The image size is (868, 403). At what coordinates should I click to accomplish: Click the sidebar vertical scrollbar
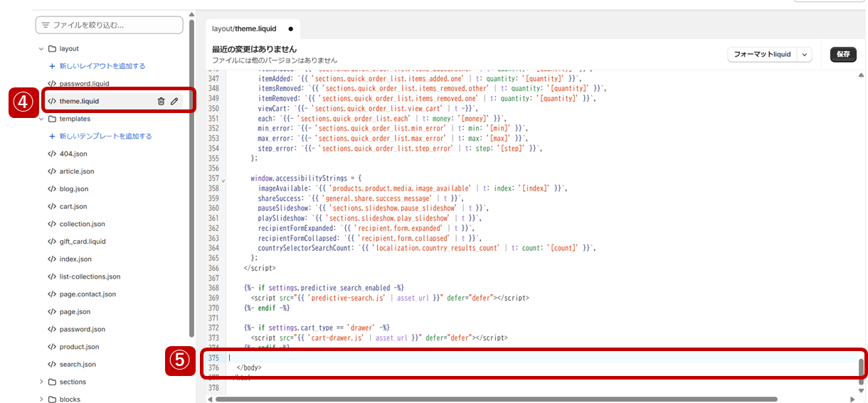(191, 178)
